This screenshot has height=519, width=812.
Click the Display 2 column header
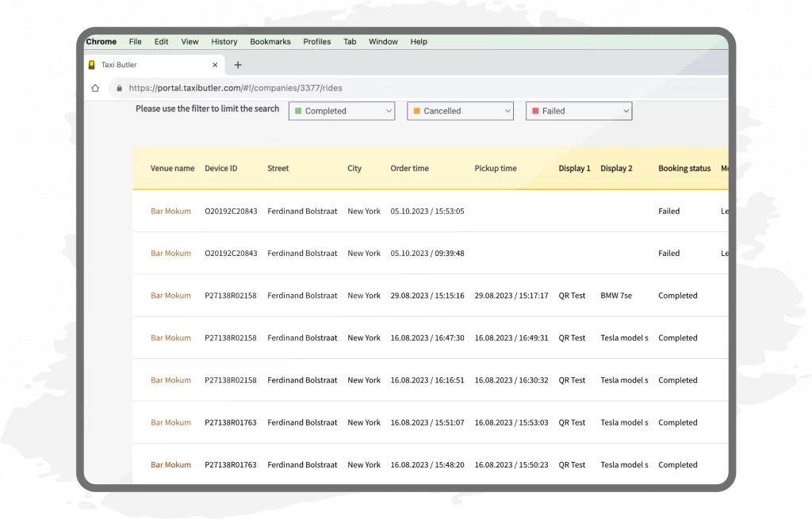pos(616,168)
